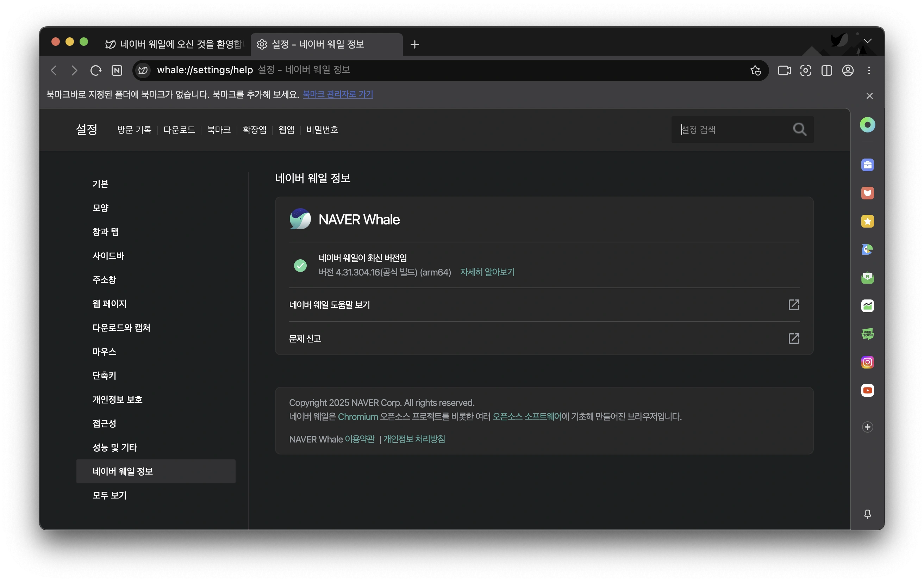Select 네이버 웨일 정보 in settings sidebar
924x582 pixels.
(156, 471)
